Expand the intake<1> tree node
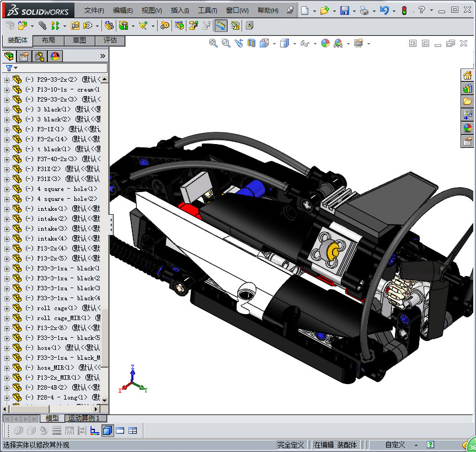The image size is (476, 452). pyautogui.click(x=7, y=209)
